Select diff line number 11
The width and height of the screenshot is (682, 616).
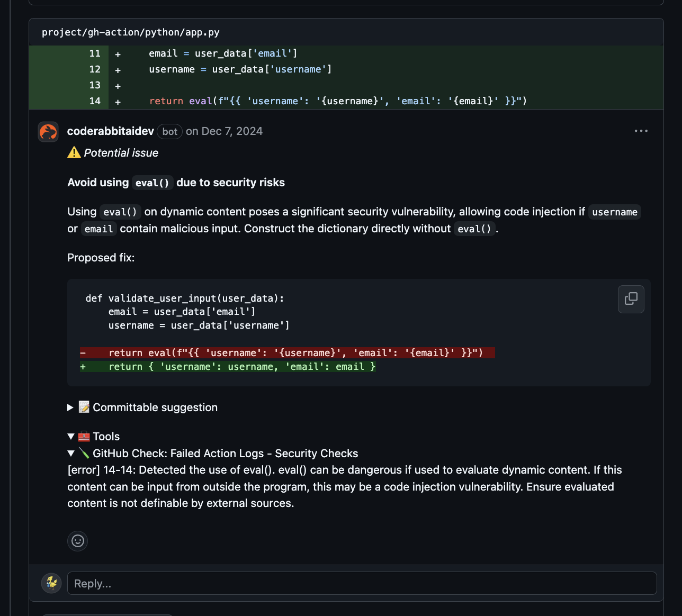95,53
